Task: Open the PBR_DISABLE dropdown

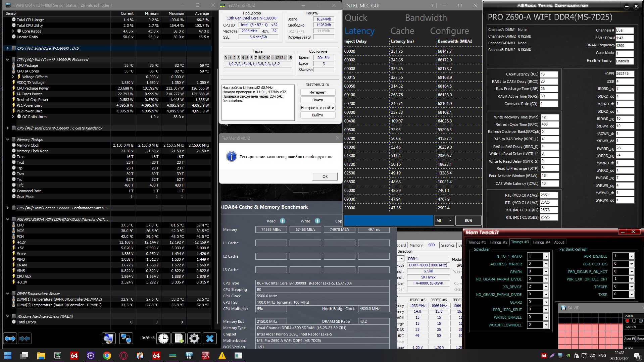Action: 632,256
